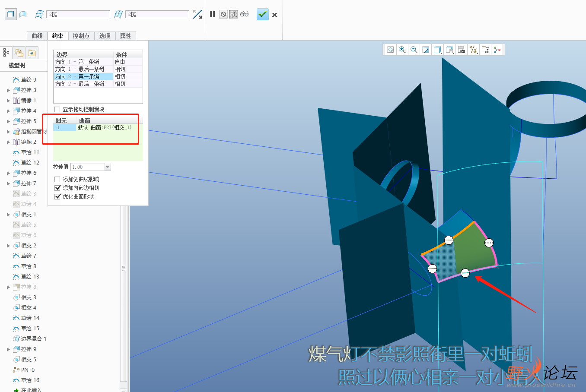586x392 pixels.
Task: Click the top boundary constraint handle on the surface
Action: tap(449, 240)
